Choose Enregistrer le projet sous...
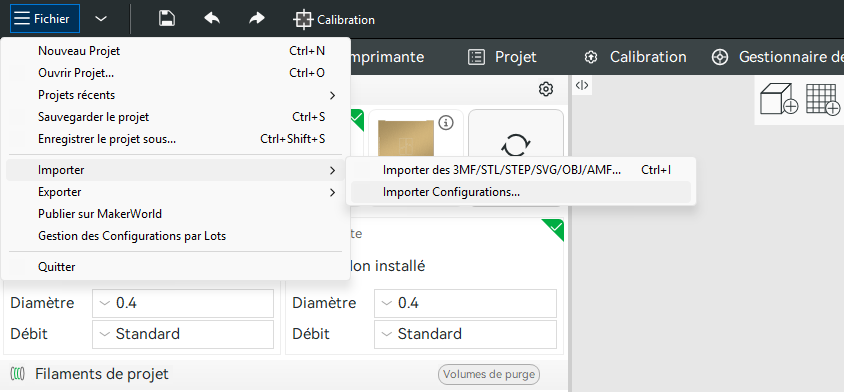This screenshot has width=844, height=392. [175, 139]
